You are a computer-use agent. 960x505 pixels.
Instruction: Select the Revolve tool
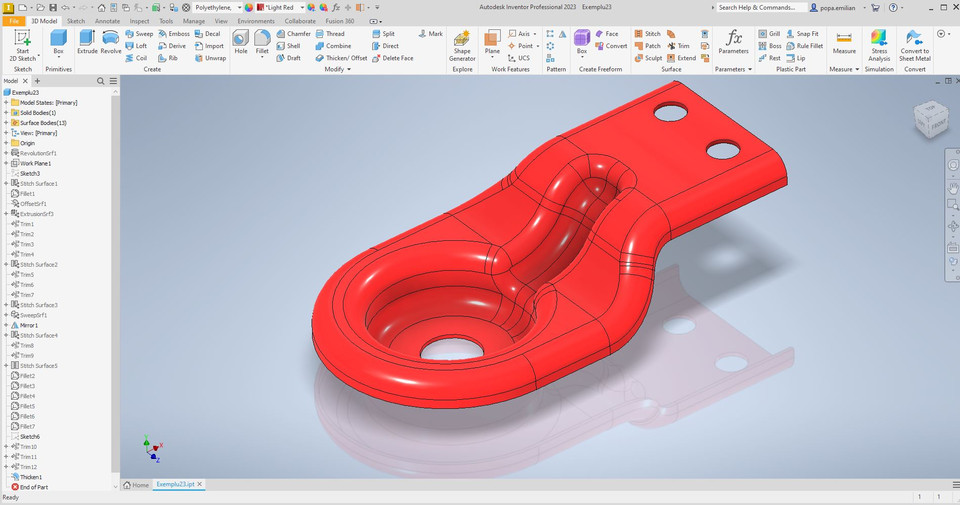pyautogui.click(x=111, y=42)
